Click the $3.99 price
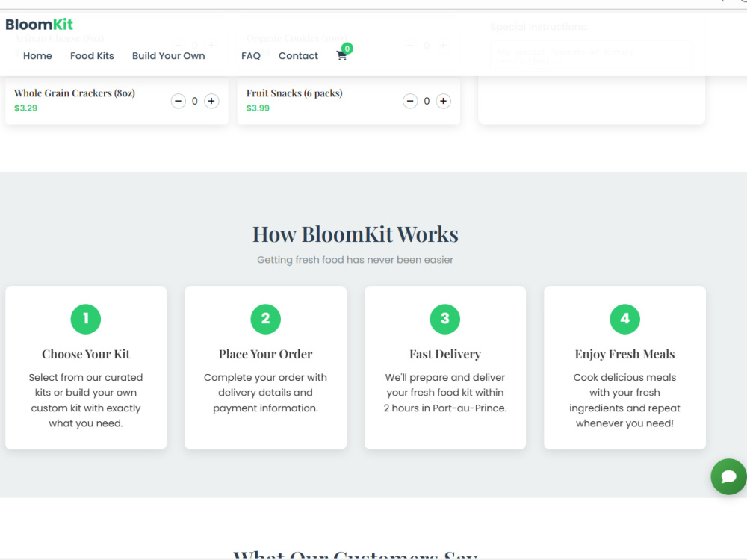The width and height of the screenshot is (747, 560). [258, 108]
